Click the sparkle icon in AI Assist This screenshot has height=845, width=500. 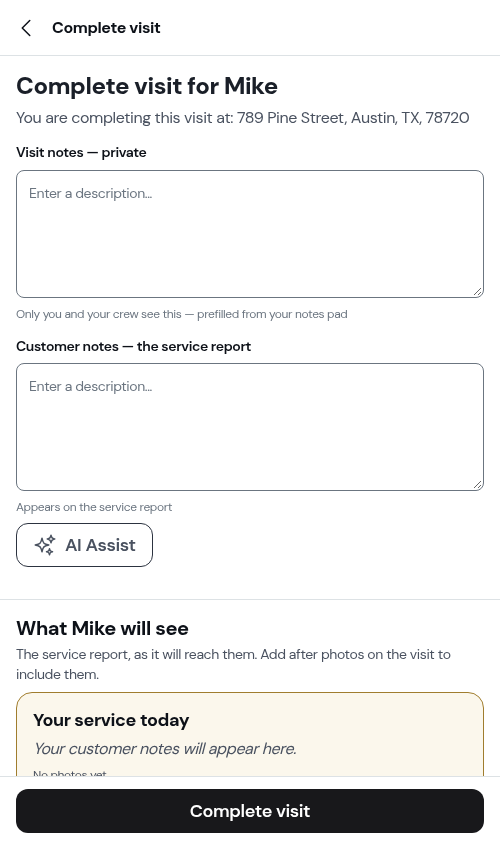tap(45, 545)
